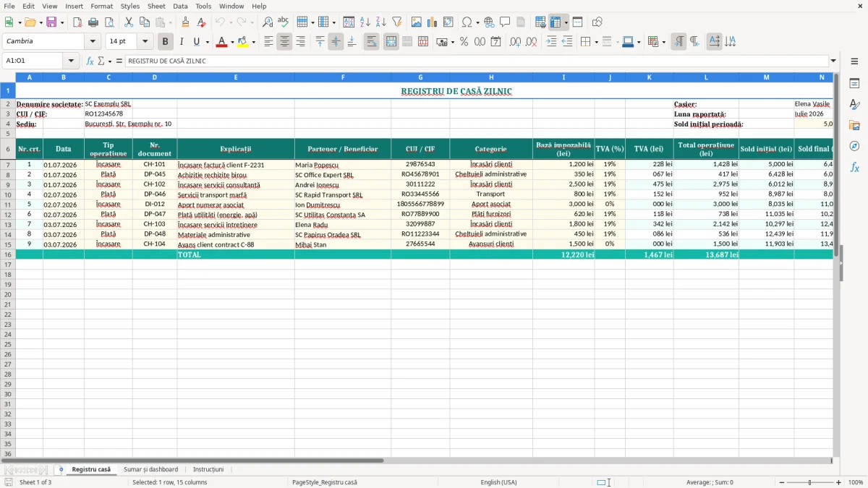Open the font name dropdown arrow
Viewport: 868px width, 488px height.
(93, 42)
